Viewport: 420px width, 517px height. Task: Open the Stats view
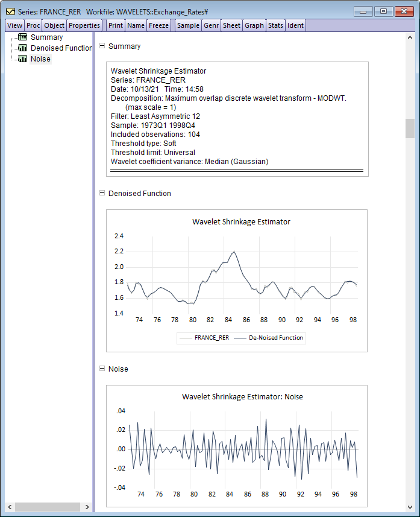[x=275, y=25]
